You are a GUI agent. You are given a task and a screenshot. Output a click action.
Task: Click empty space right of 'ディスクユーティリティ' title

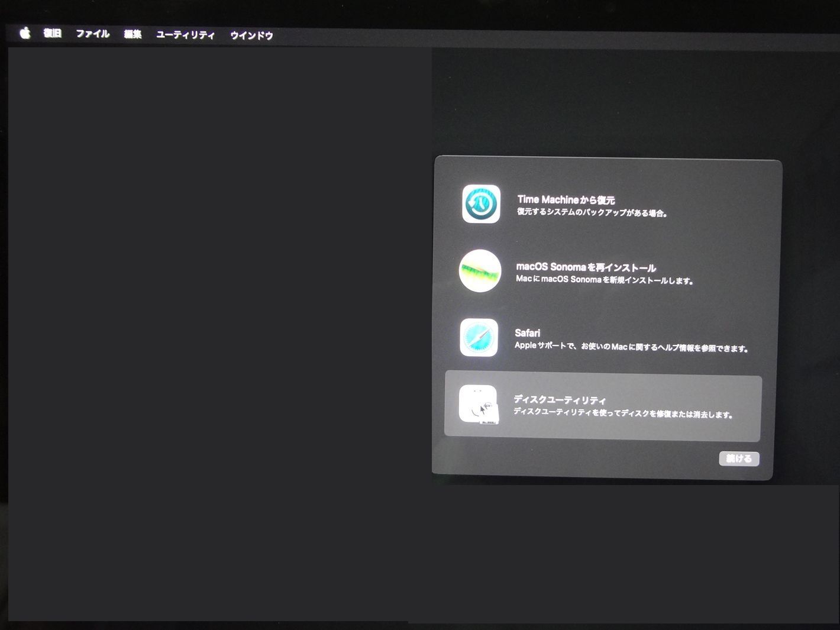coord(680,396)
